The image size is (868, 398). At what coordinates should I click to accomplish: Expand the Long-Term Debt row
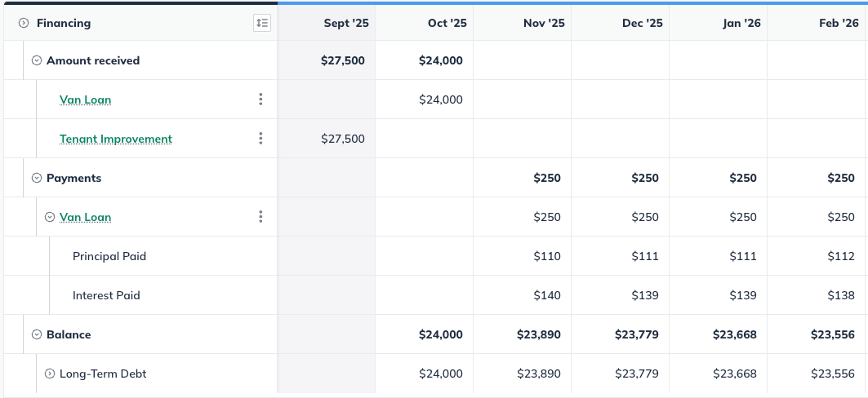50,374
